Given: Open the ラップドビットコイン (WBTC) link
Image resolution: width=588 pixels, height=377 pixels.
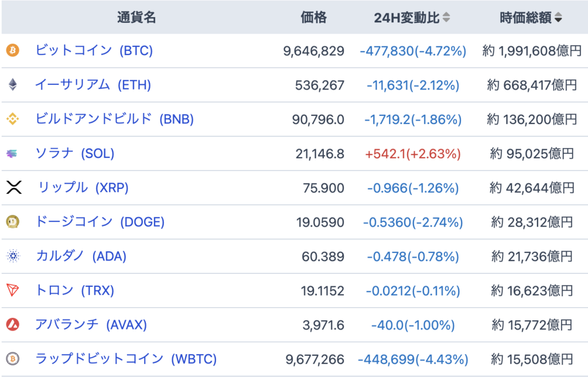Looking at the screenshot, I should [x=126, y=359].
